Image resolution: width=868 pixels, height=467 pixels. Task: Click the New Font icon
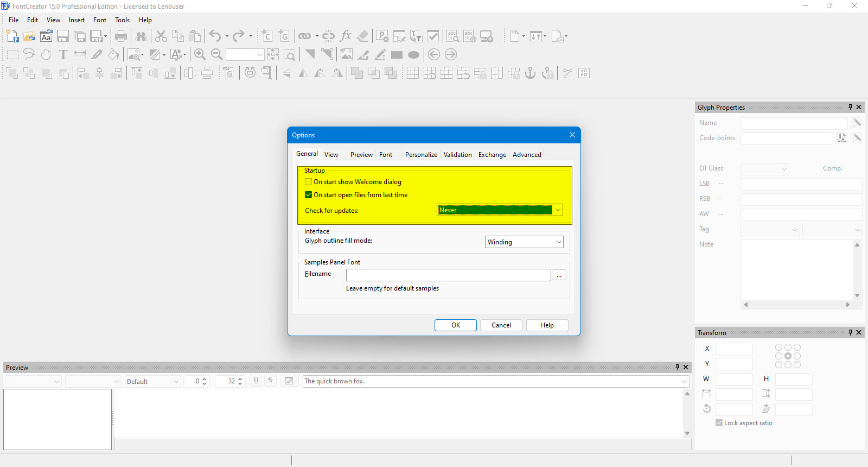[12, 36]
